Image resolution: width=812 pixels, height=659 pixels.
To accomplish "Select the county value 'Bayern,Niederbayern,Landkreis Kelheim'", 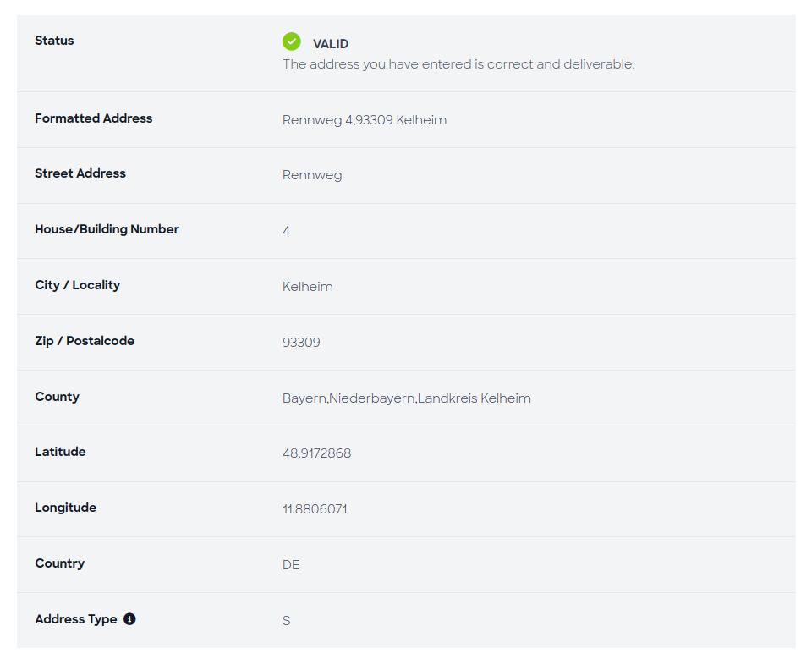I will pos(407,398).
